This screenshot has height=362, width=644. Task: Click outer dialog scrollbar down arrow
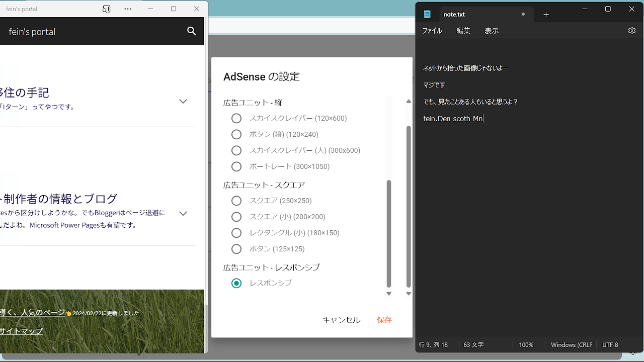click(409, 294)
